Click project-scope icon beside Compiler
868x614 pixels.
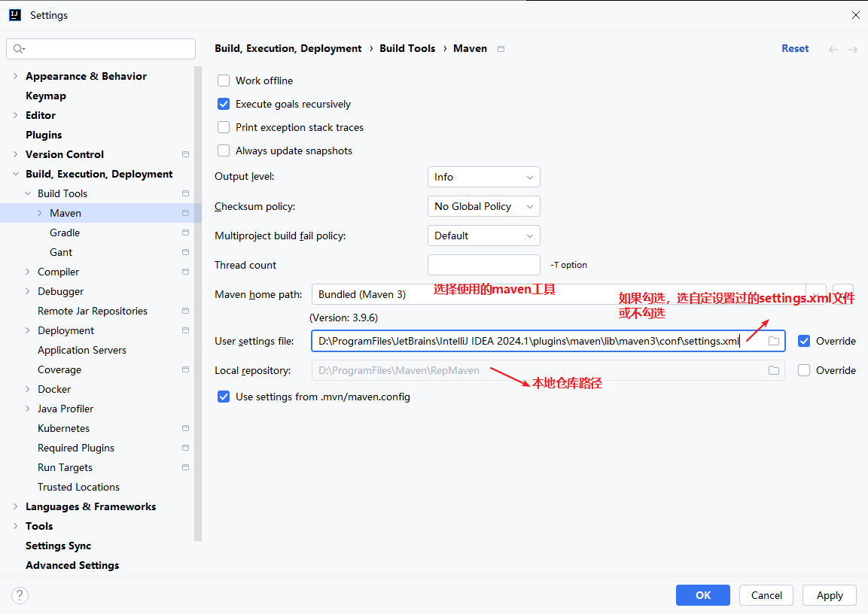(185, 272)
